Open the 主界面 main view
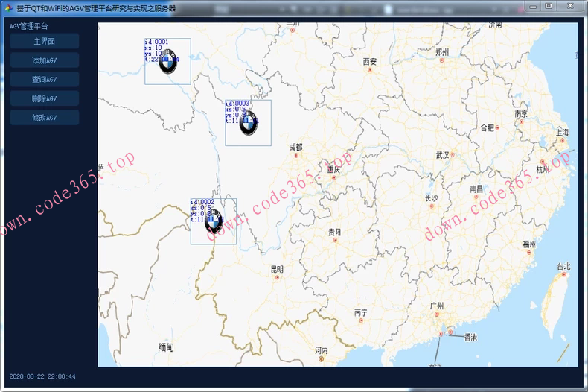 click(x=44, y=41)
